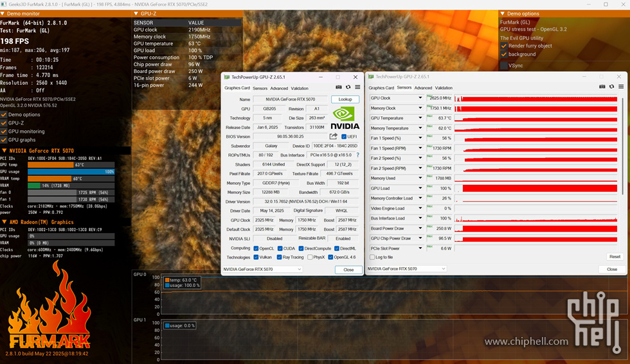Select Graphics Card tab in left GPU-Z window
This screenshot has height=364, width=630.
237,88
